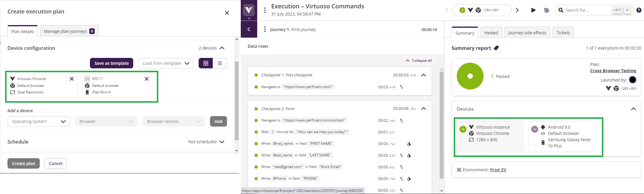Switch devices to grid view
The image size is (644, 194).
click(x=206, y=63)
